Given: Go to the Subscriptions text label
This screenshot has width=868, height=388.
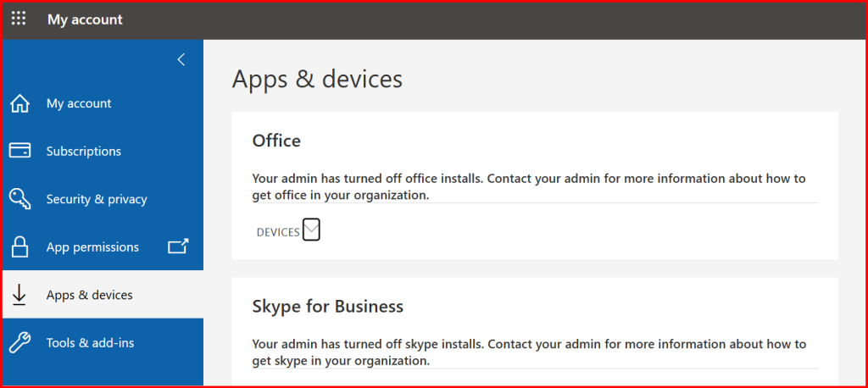Looking at the screenshot, I should (x=84, y=151).
